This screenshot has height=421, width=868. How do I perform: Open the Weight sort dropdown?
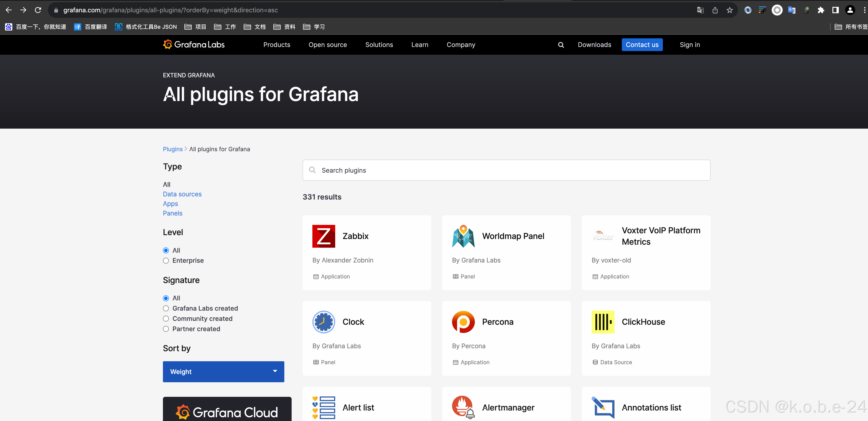[x=223, y=372]
